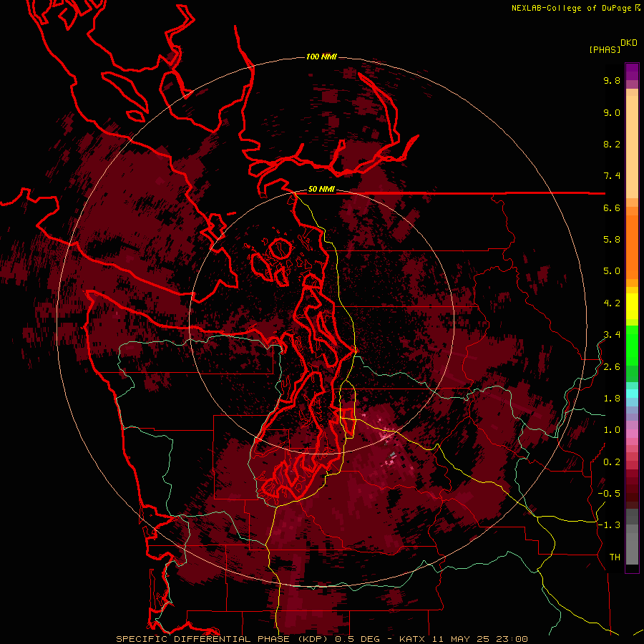Click the 4.2 legend value
The image size is (644, 644).
pyautogui.click(x=612, y=303)
